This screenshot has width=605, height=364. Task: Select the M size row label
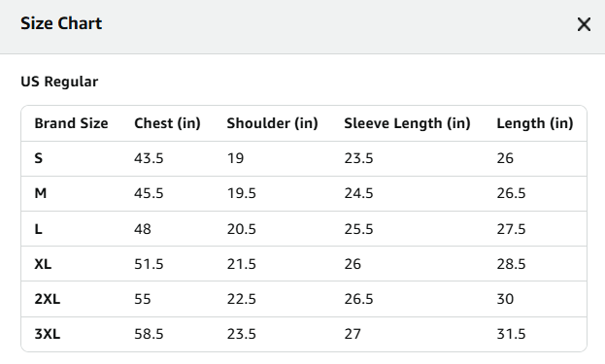click(41, 193)
